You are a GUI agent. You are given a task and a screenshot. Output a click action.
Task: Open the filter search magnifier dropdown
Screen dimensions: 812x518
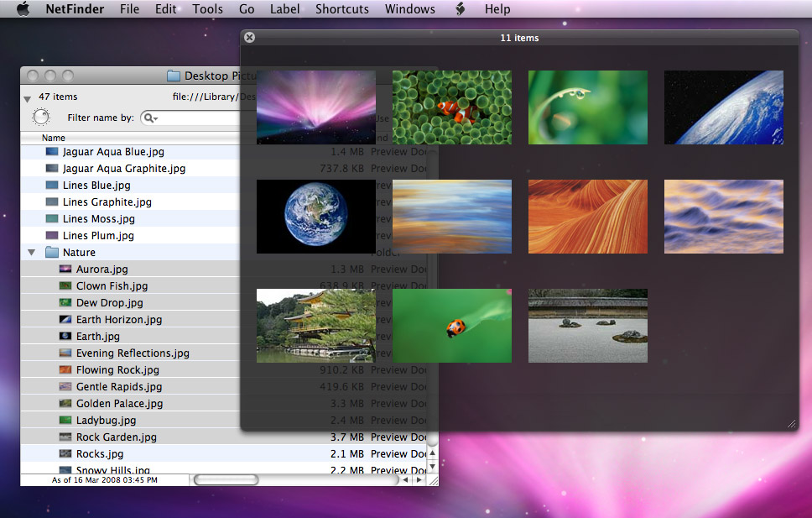coord(151,118)
